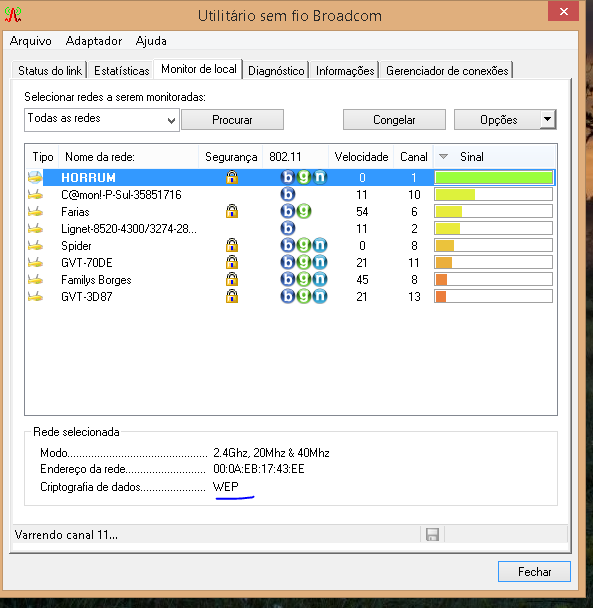Select the Monitor de local tab

pos(199,69)
